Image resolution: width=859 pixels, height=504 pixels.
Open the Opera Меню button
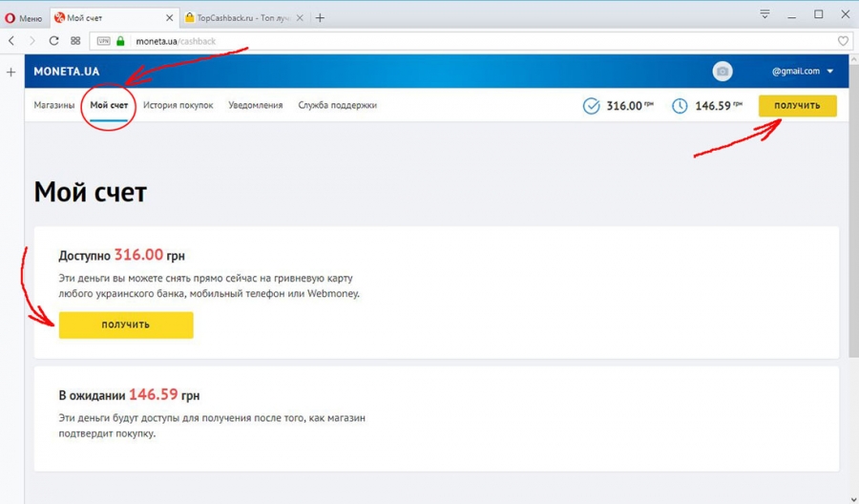[24, 18]
